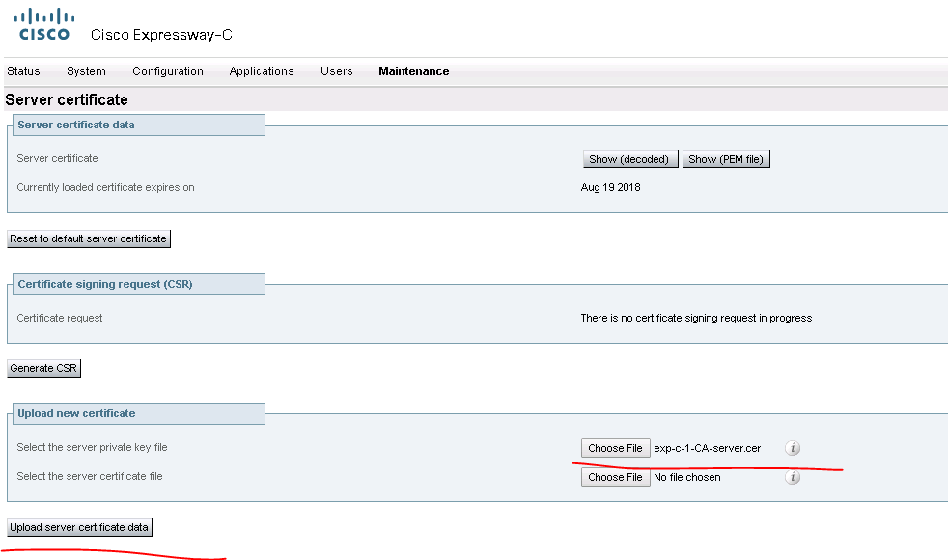The width and height of the screenshot is (948, 560).
Task: Click the 'Certificate request' label
Action: 60,318
